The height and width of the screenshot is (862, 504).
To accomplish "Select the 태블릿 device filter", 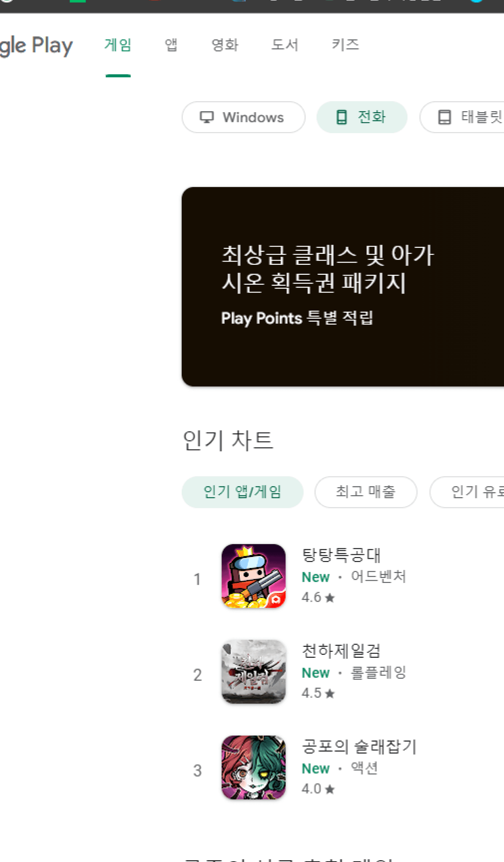I will [x=462, y=117].
